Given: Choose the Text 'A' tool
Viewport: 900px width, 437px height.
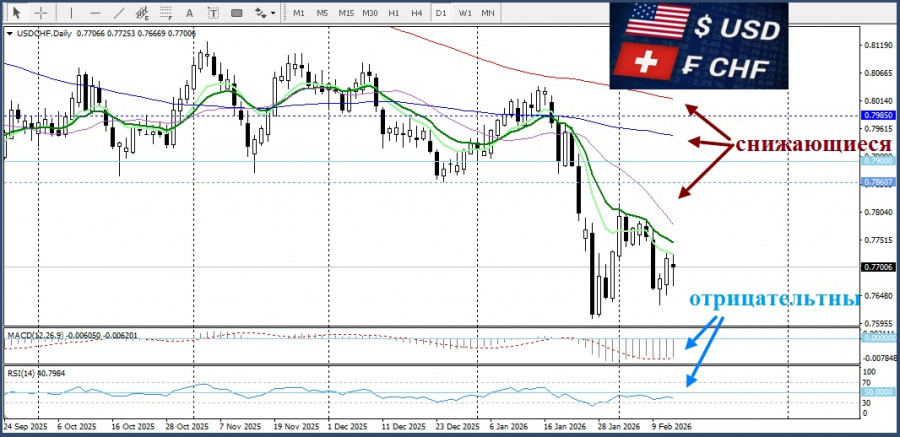Looking at the screenshot, I should tap(190, 12).
